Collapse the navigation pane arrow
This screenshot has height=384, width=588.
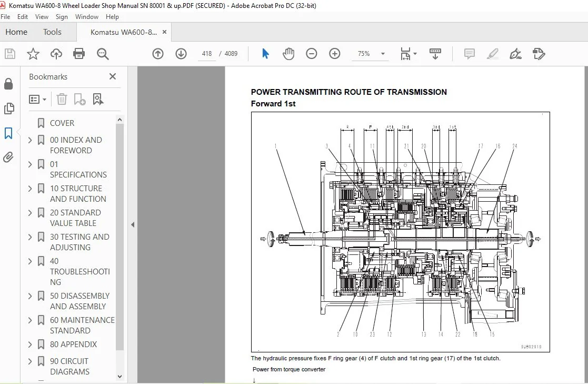tap(132, 224)
